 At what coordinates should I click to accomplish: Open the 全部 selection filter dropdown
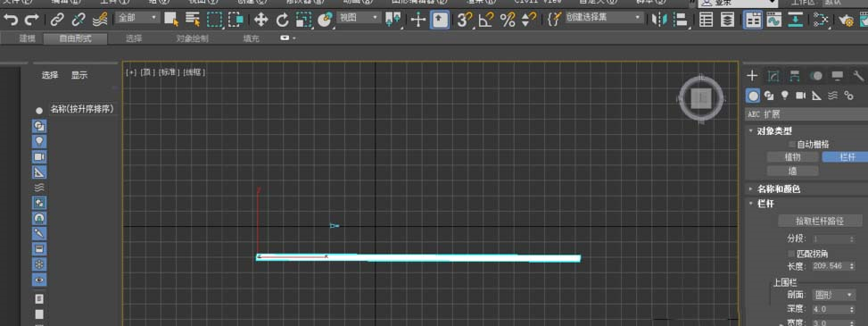point(138,18)
